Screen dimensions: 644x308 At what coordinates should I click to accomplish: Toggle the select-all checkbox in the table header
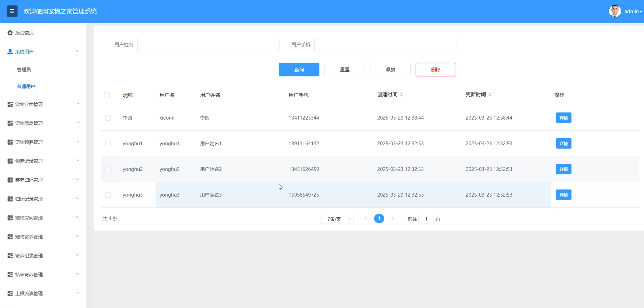(107, 95)
